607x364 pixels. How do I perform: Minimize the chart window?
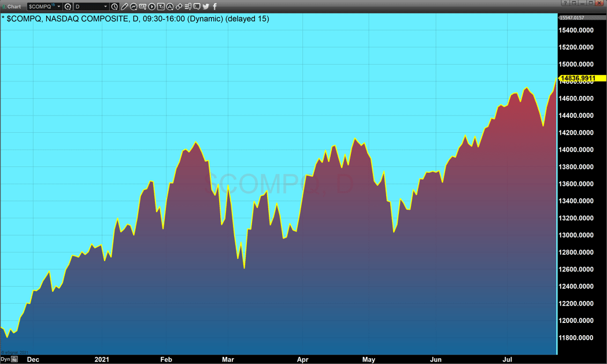[582, 3]
